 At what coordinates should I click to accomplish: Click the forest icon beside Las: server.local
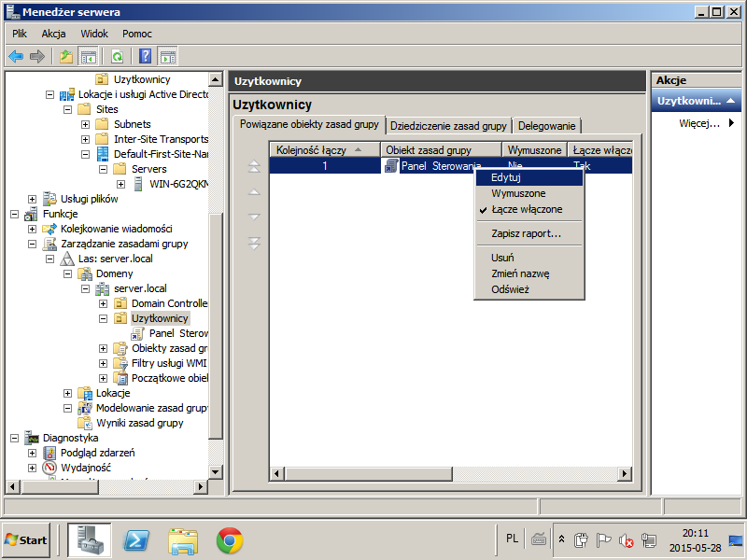67,259
